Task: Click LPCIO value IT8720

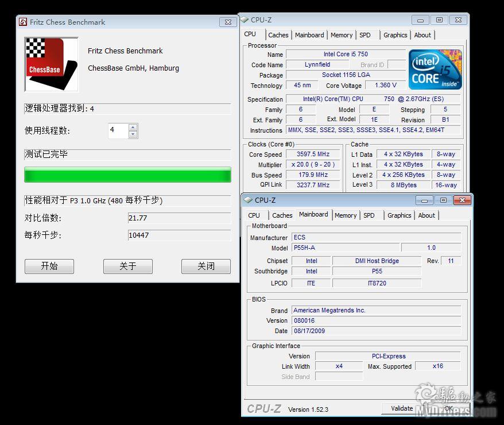Action: pos(377,283)
